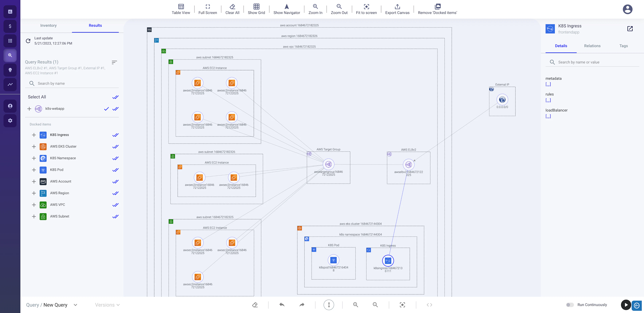Switch to the Relations tab
This screenshot has height=313, width=644.
(592, 46)
